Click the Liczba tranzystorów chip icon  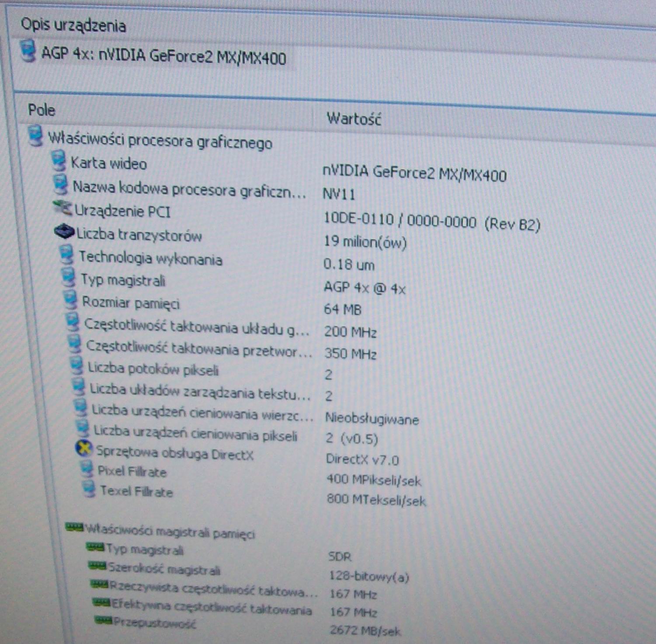click(x=64, y=232)
